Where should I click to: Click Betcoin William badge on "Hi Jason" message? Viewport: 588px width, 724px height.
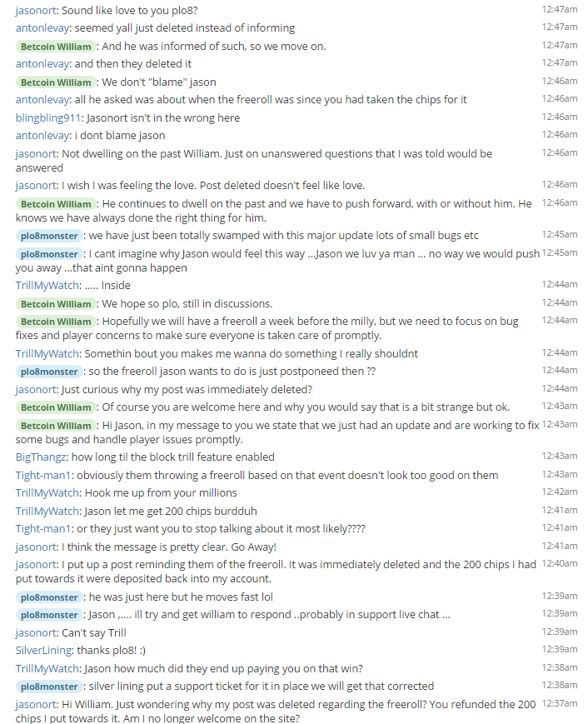(56, 425)
